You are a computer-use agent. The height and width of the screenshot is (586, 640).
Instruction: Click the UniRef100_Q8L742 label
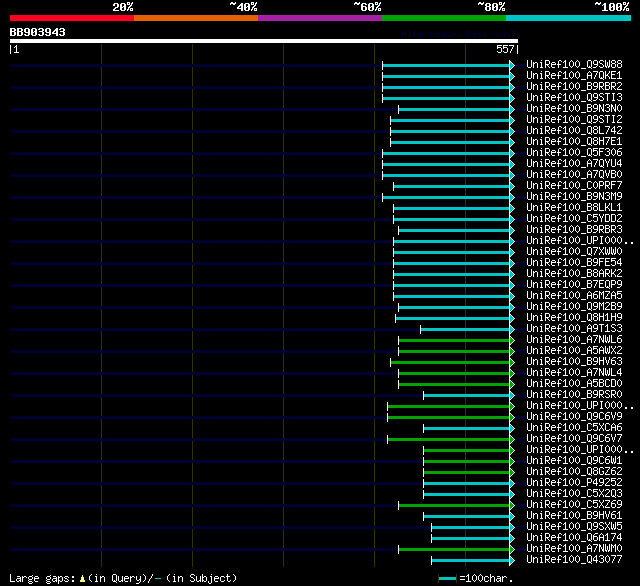574,131
